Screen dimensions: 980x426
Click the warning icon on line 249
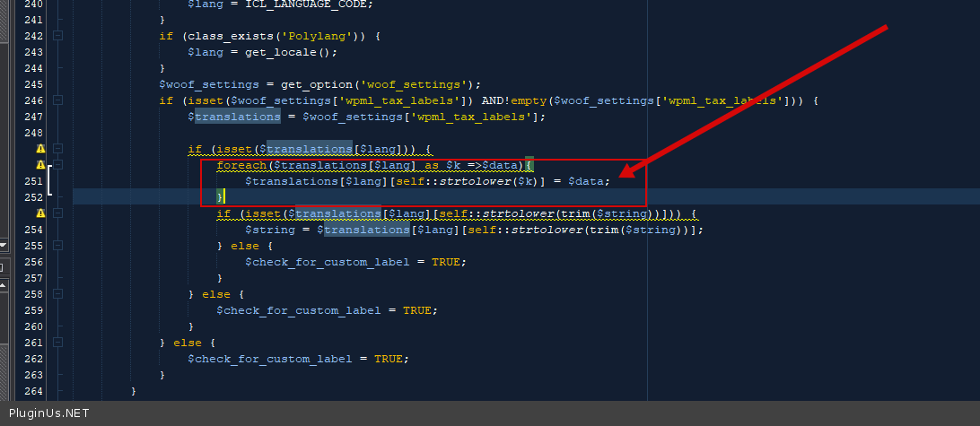(x=40, y=149)
